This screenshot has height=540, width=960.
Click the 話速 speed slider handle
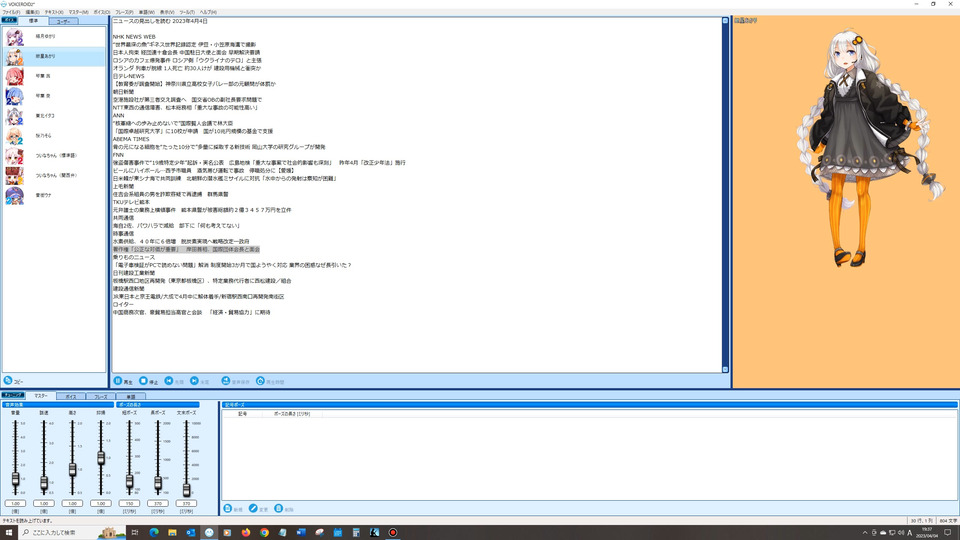tap(43, 483)
